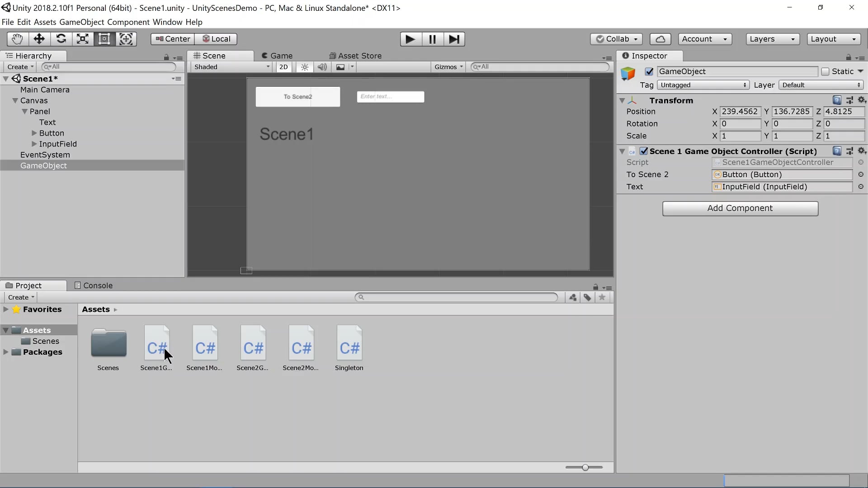Expand the Packages folder in Project panel
The image size is (868, 488).
[5, 352]
